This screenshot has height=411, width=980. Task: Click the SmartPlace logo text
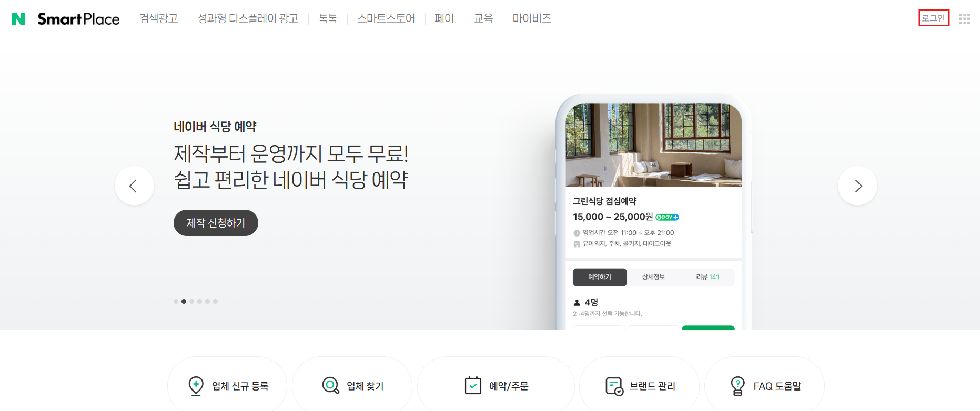pyautogui.click(x=78, y=19)
